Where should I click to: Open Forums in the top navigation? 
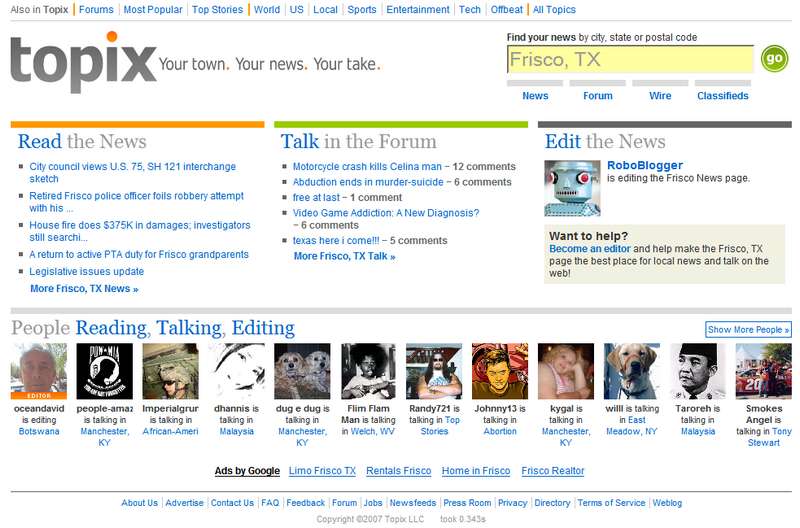(x=96, y=9)
